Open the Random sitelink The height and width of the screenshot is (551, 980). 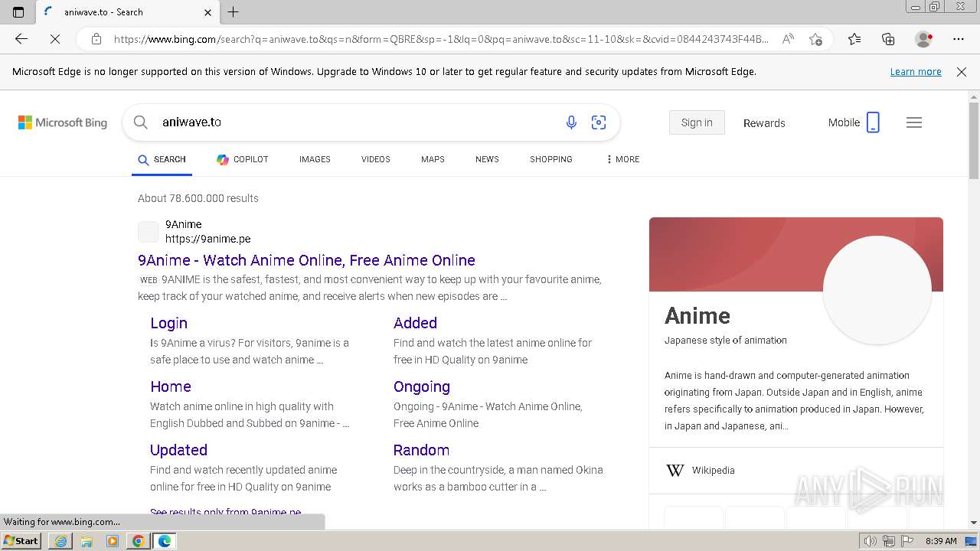coord(421,450)
